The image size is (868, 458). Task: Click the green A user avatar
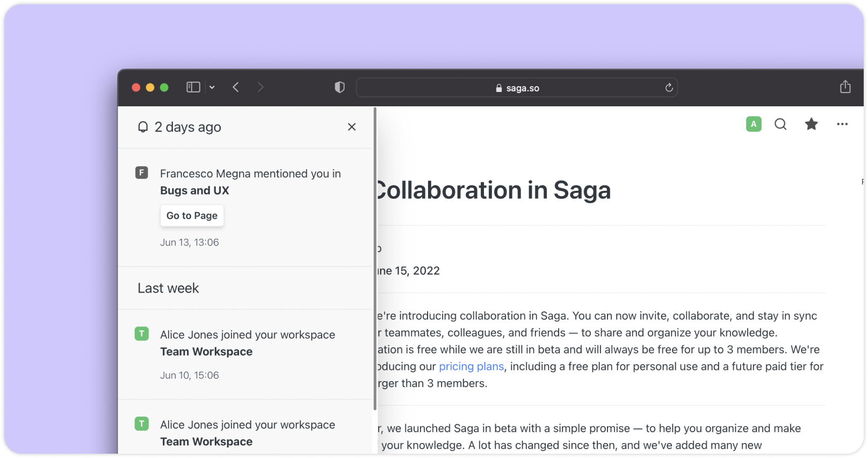click(x=754, y=124)
